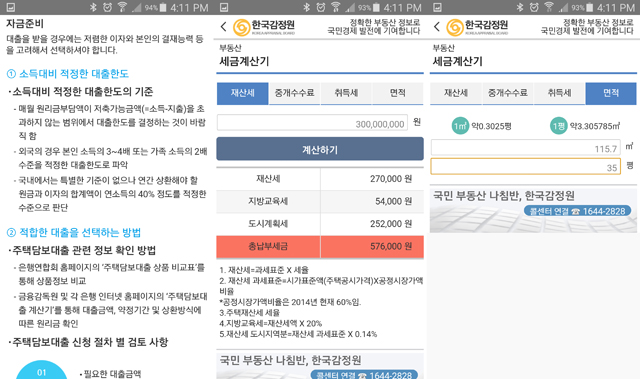Tap 한국감정원 logo in right screen header
The image size is (640, 379).
pos(478,27)
